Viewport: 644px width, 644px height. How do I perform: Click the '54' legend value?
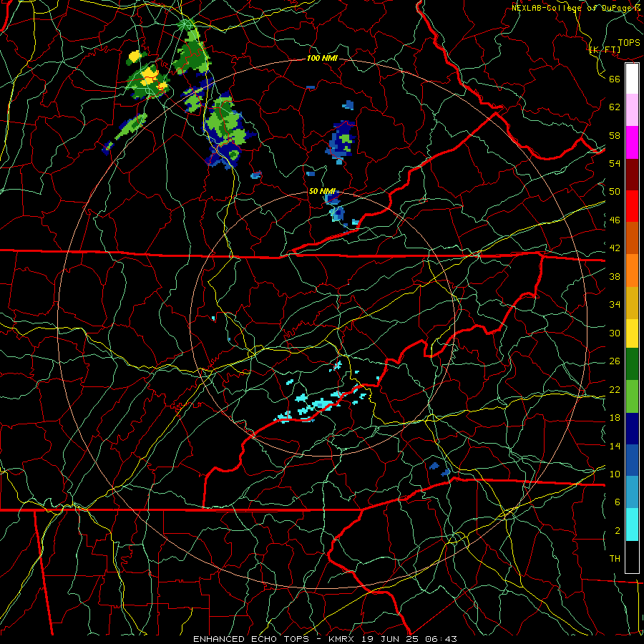pos(615,163)
